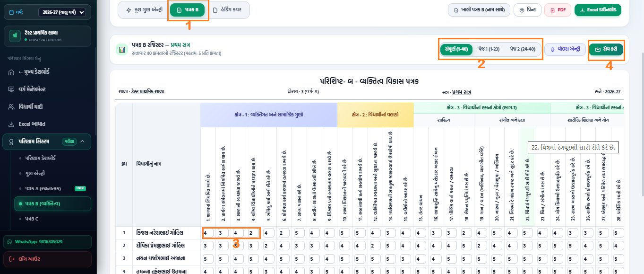Click દીપિકા પ્રેમજીભાઈ ગોહિલ's first score field
Screen dimensions: 644x274
[x=208, y=246]
